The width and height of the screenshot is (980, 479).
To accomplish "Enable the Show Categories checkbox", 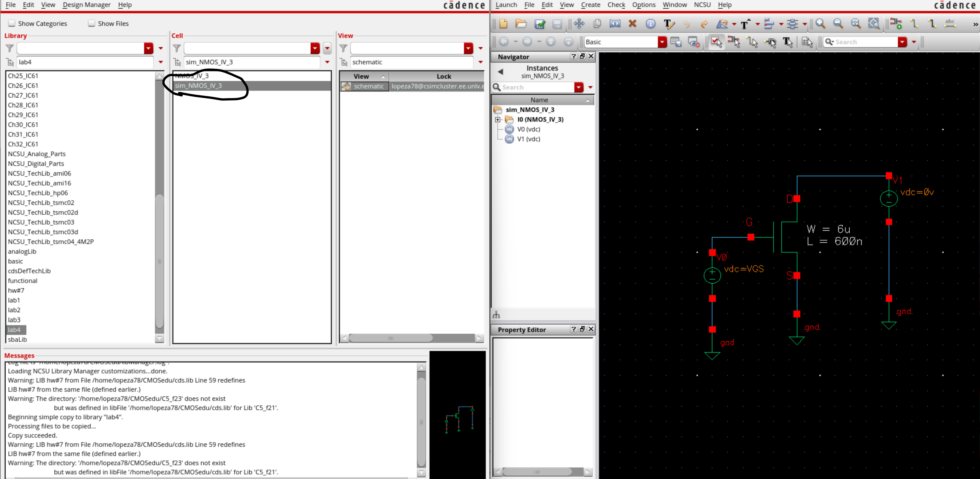I will tap(12, 23).
